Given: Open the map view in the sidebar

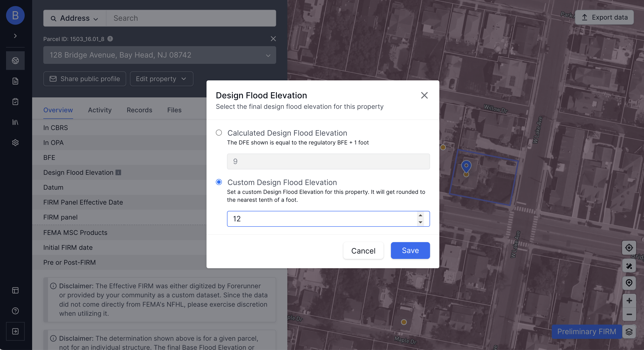Looking at the screenshot, I should pyautogui.click(x=15, y=60).
